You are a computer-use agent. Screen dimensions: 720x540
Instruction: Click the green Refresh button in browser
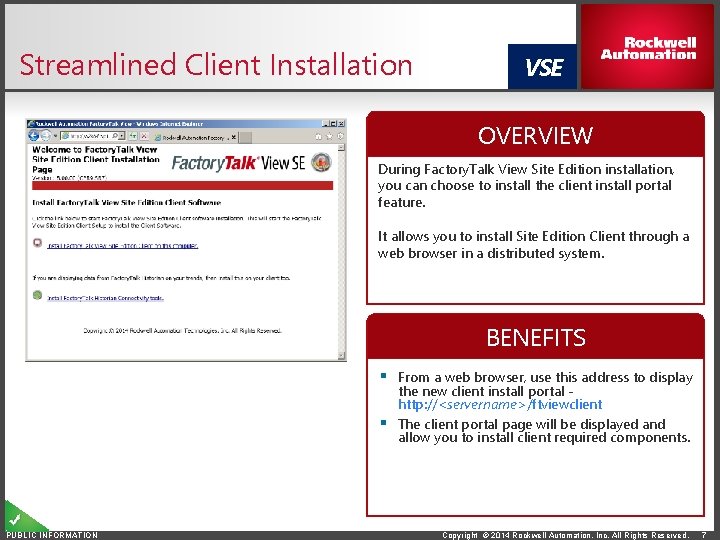pyautogui.click(x=133, y=136)
